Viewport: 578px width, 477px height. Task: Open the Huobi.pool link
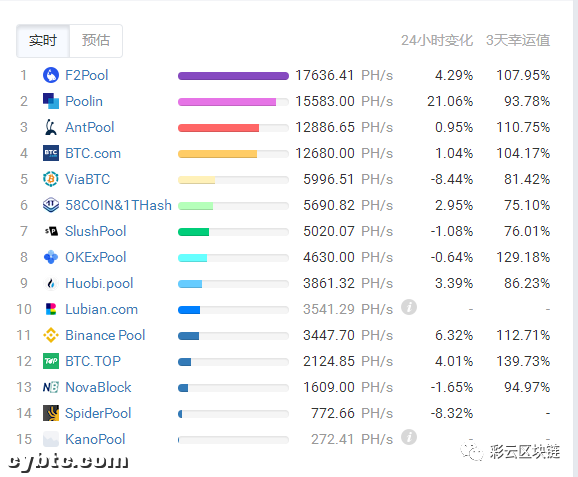coord(99,283)
